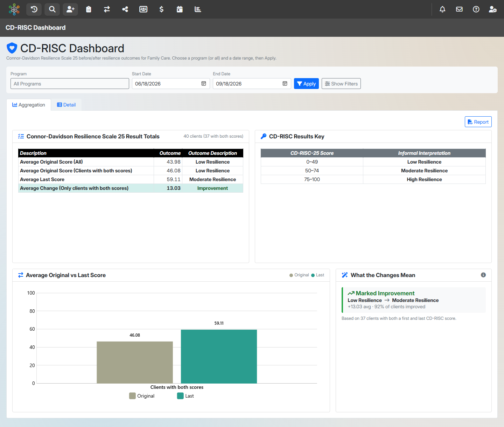This screenshot has height=427, width=504.
Task: Click the Start Date field showing 06/18/2026
Action: tap(171, 84)
